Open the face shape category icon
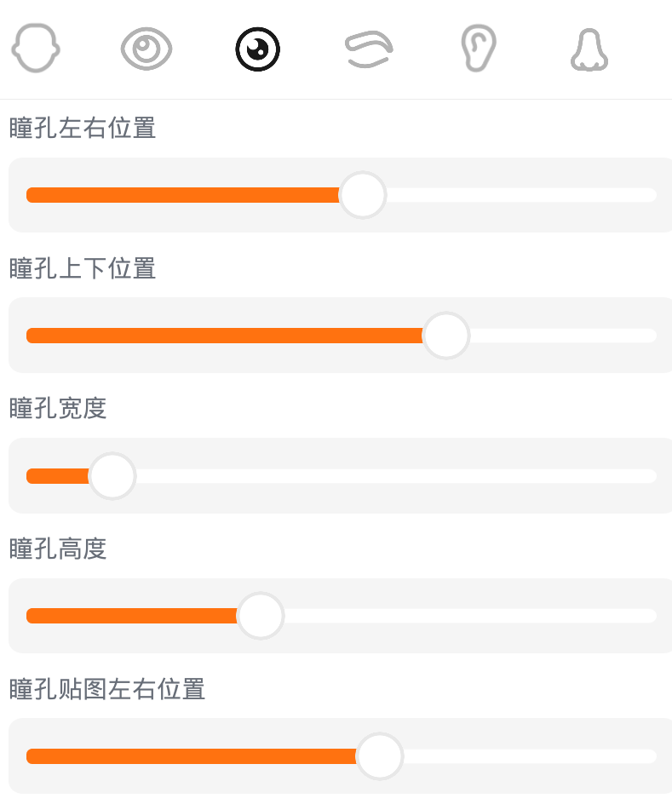The height and width of the screenshot is (810, 672). click(x=36, y=49)
